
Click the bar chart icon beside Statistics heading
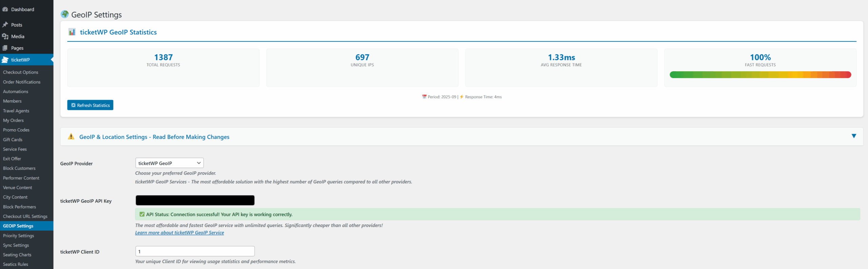tap(72, 32)
